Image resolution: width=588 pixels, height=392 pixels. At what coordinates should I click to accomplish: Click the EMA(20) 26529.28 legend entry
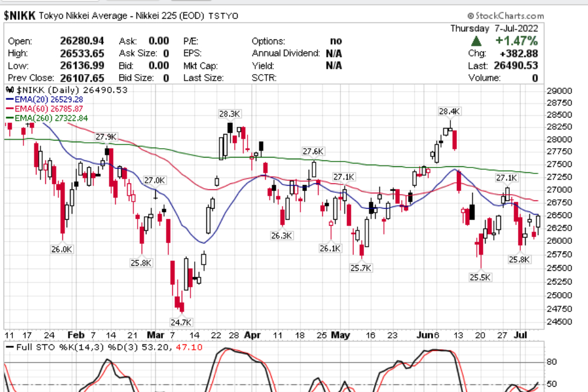(x=45, y=99)
